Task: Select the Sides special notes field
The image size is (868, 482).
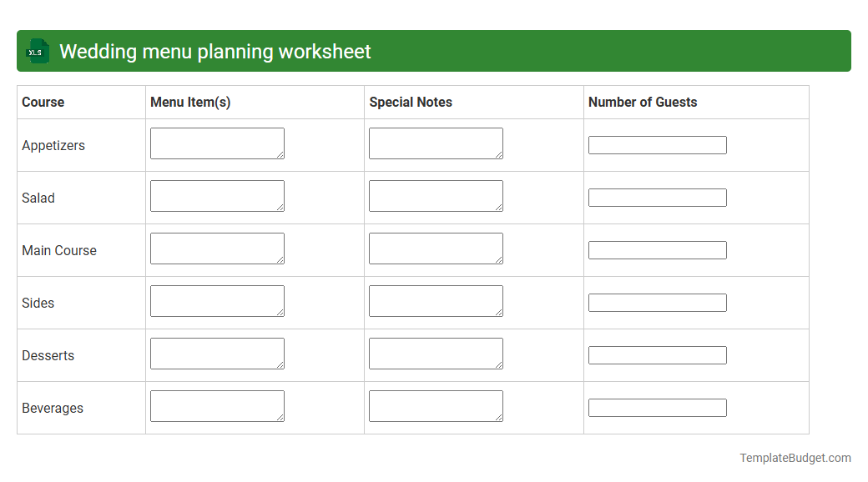Action: tap(436, 300)
